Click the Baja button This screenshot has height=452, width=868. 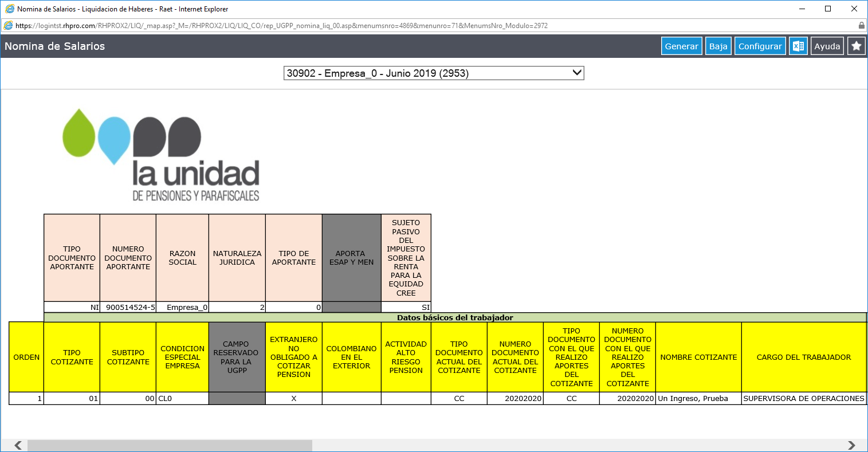tap(718, 46)
